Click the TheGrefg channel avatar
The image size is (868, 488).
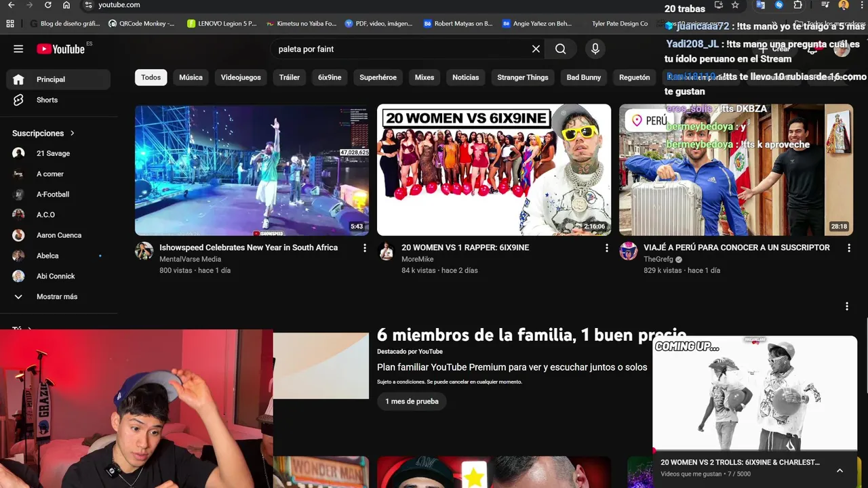[628, 251]
